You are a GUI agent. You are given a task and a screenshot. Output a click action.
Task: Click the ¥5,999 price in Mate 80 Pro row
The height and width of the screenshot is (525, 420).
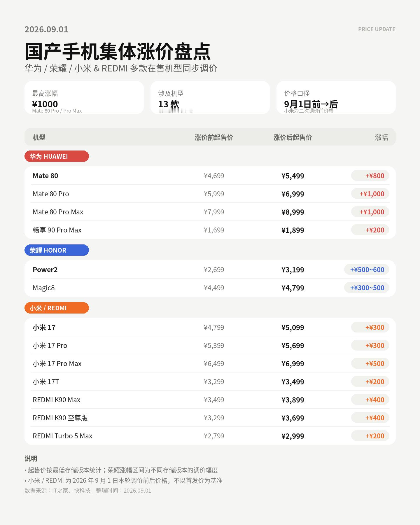[x=214, y=194]
